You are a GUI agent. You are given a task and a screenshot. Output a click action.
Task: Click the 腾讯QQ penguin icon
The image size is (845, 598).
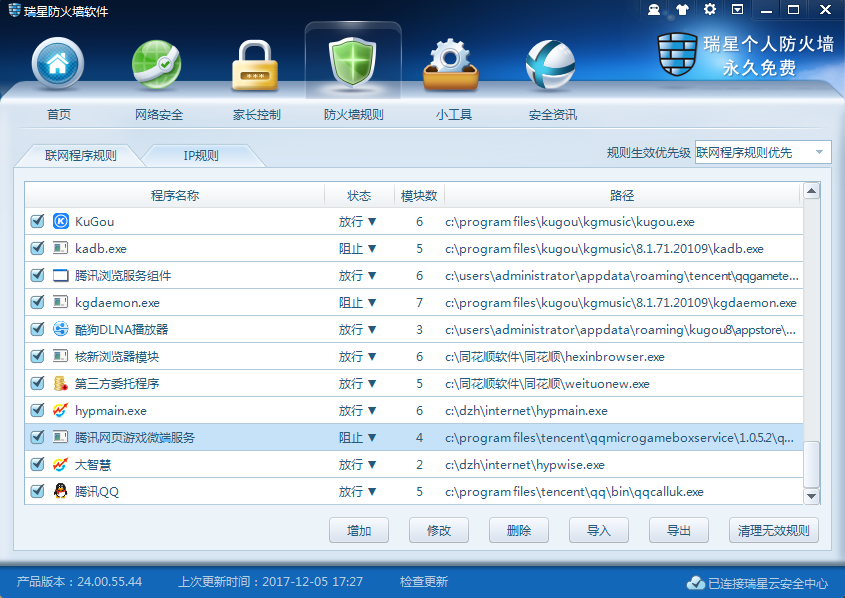60,491
